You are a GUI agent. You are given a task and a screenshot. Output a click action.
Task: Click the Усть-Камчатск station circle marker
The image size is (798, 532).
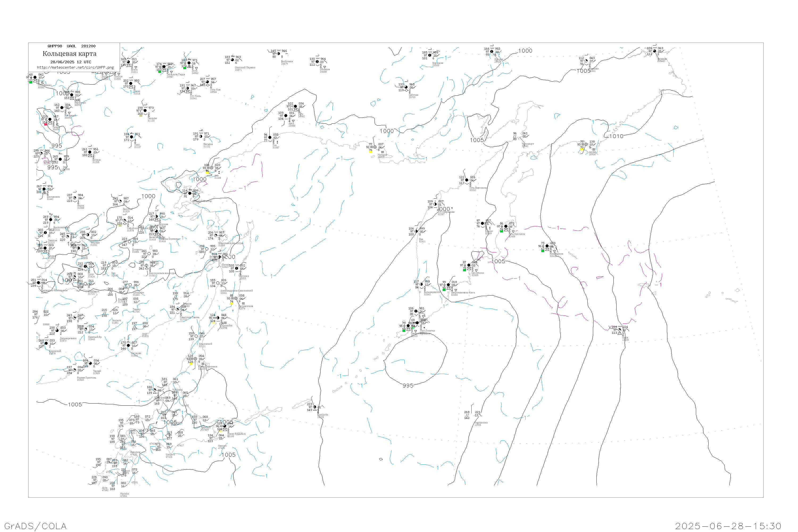506,226
